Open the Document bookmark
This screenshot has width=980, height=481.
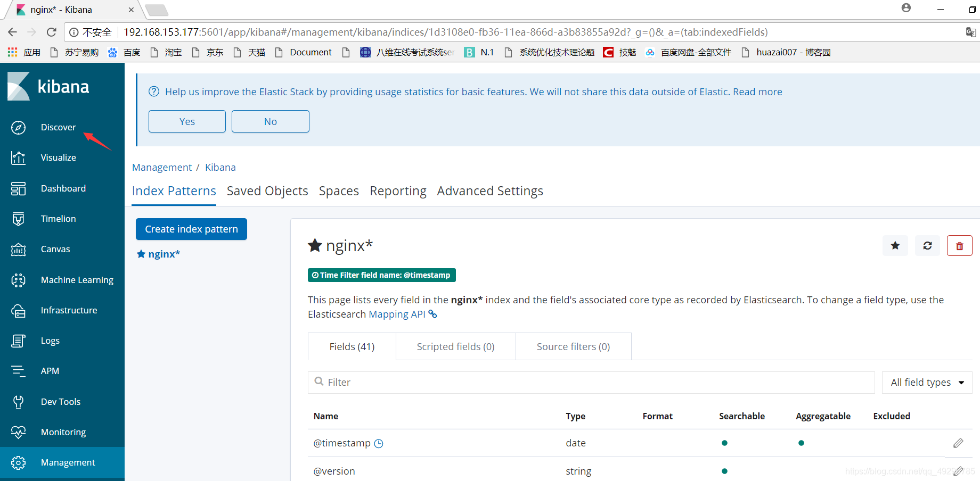pyautogui.click(x=304, y=52)
